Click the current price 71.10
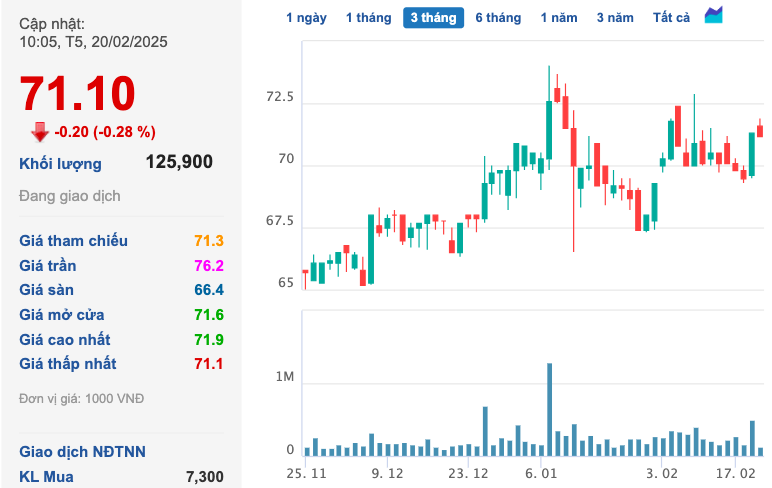 pyautogui.click(x=78, y=94)
